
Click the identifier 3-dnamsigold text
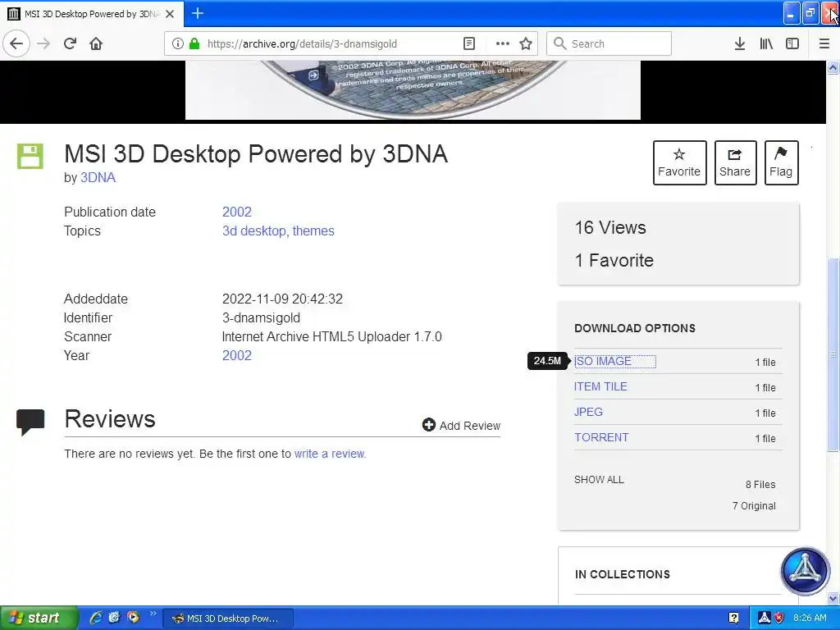[262, 317]
